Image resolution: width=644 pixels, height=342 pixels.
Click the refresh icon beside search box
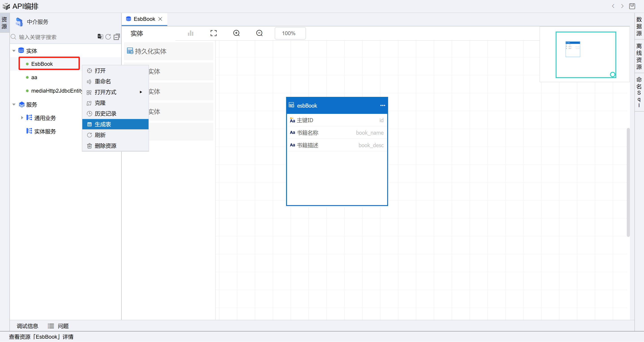(x=108, y=37)
